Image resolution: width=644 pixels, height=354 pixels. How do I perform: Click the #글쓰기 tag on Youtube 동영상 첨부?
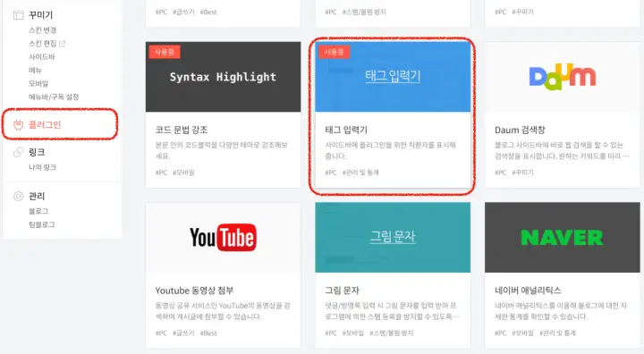coord(183,333)
